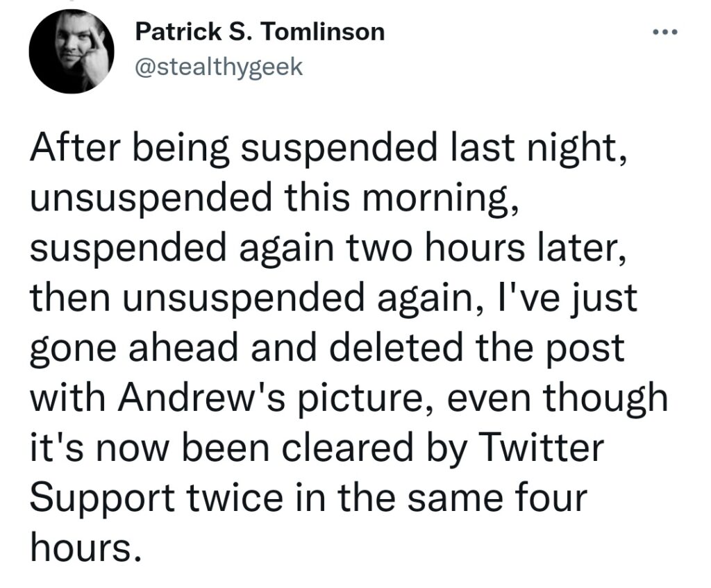Click the phrase 'it's now been cleared'

[x=222, y=447]
